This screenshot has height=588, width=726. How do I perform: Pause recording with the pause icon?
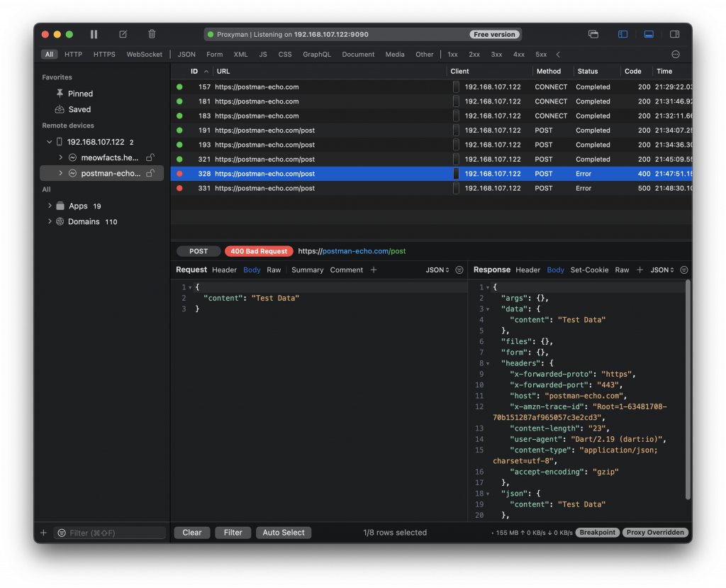[94, 34]
